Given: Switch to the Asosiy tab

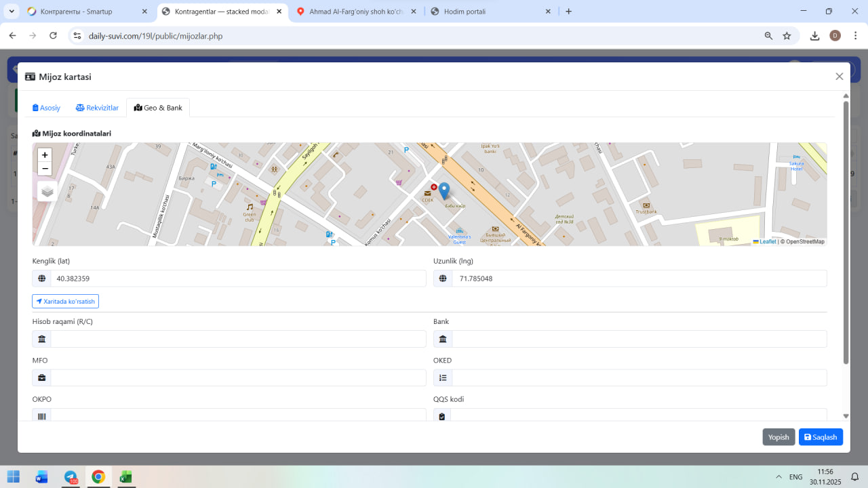Looking at the screenshot, I should click(x=46, y=108).
